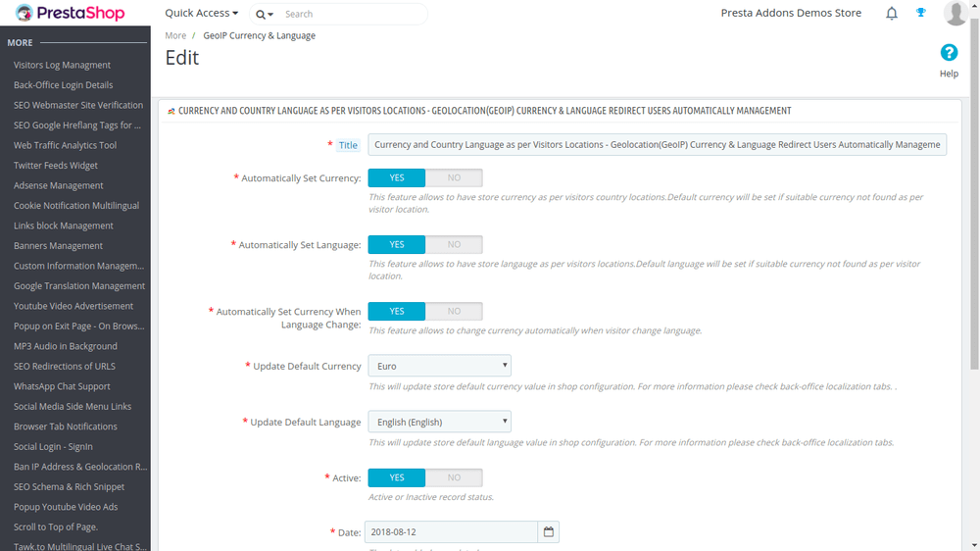The image size is (980, 551).
Task: Click into the Title text field
Action: (x=657, y=144)
